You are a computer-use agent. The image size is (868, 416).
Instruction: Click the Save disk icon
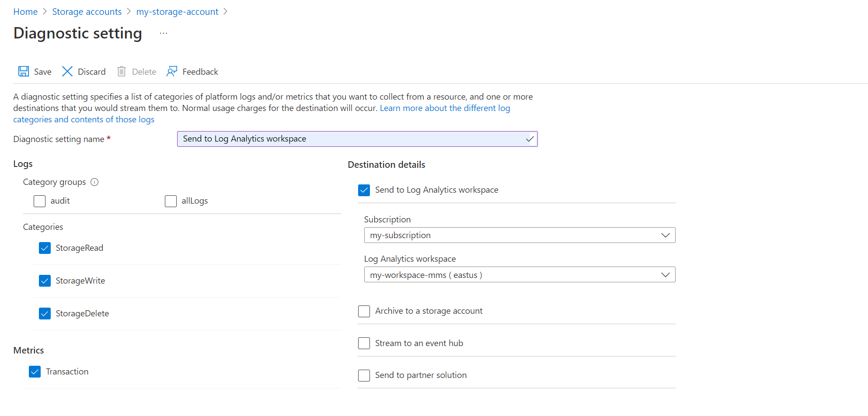24,72
